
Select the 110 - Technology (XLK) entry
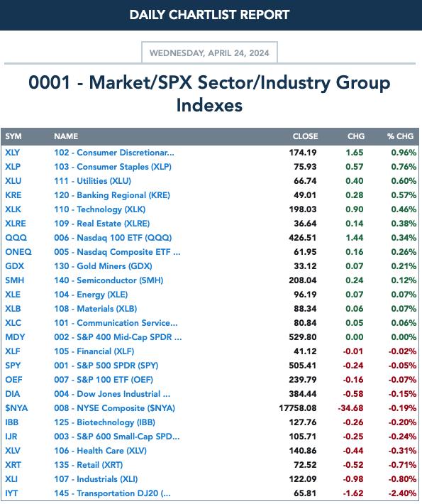(x=100, y=209)
